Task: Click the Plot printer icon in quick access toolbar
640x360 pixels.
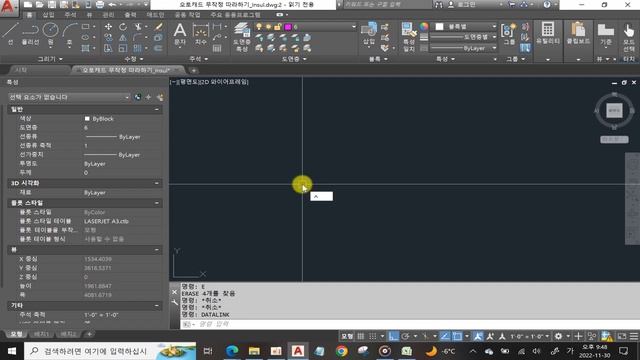Action: 100,4
